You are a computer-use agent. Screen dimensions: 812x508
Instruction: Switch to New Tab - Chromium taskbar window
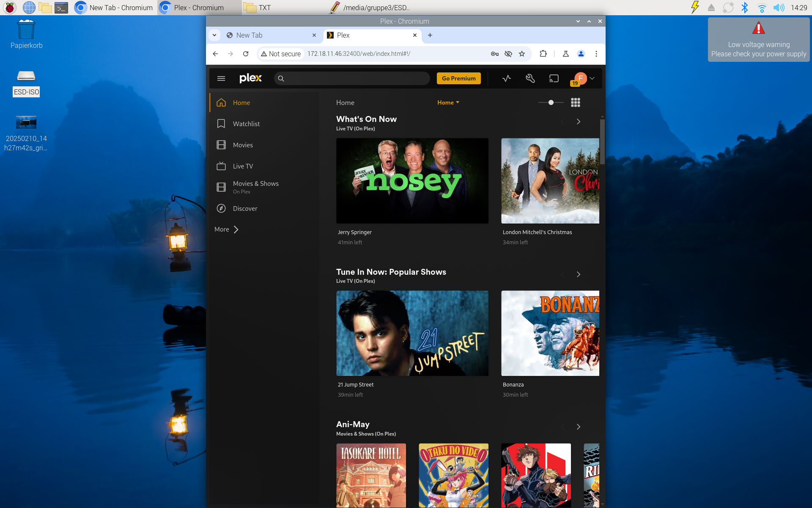click(114, 8)
